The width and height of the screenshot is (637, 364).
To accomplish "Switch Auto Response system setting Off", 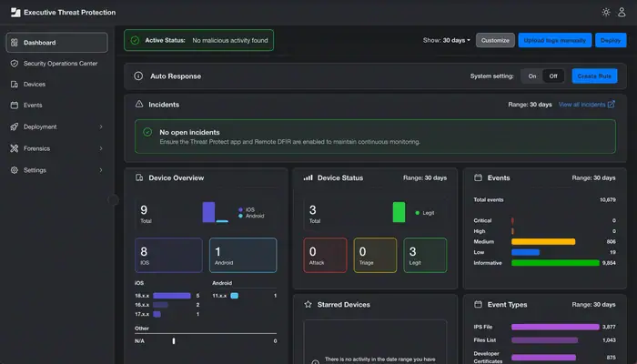I will click(552, 76).
